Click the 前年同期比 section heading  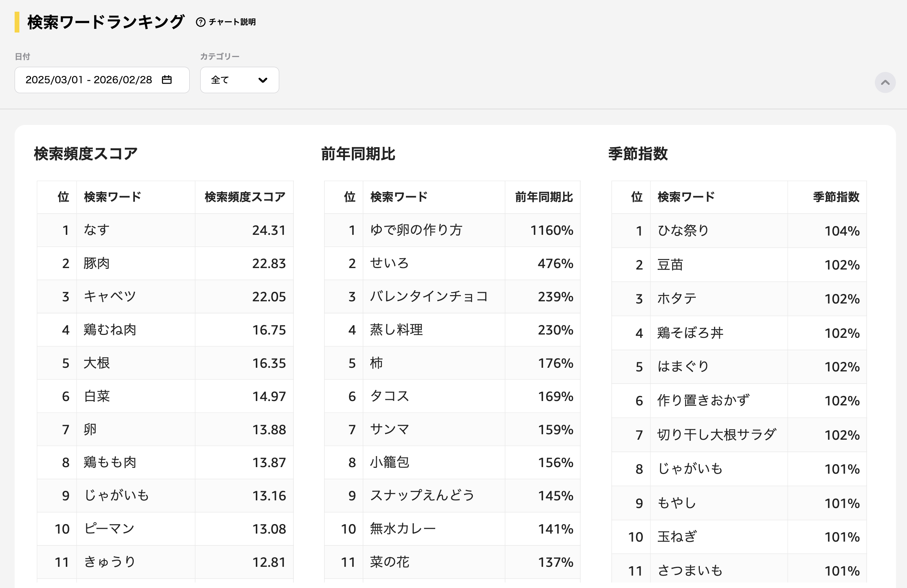point(358,154)
